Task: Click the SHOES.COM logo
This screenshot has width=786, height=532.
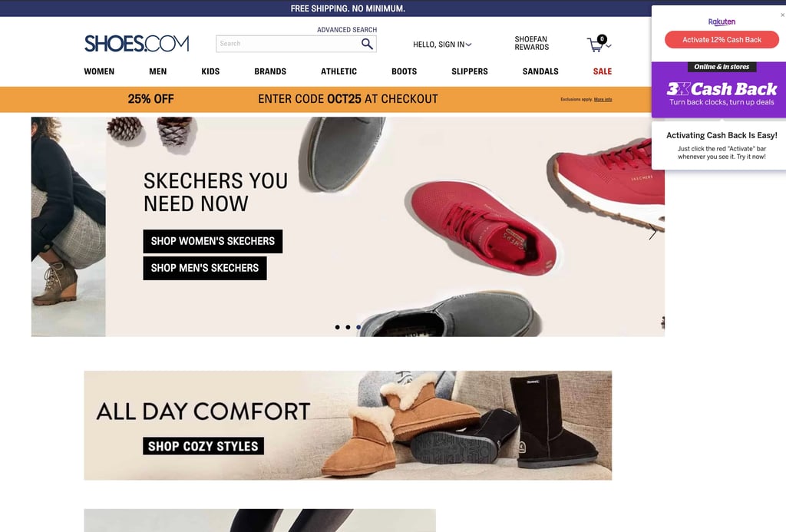Action: click(x=137, y=44)
